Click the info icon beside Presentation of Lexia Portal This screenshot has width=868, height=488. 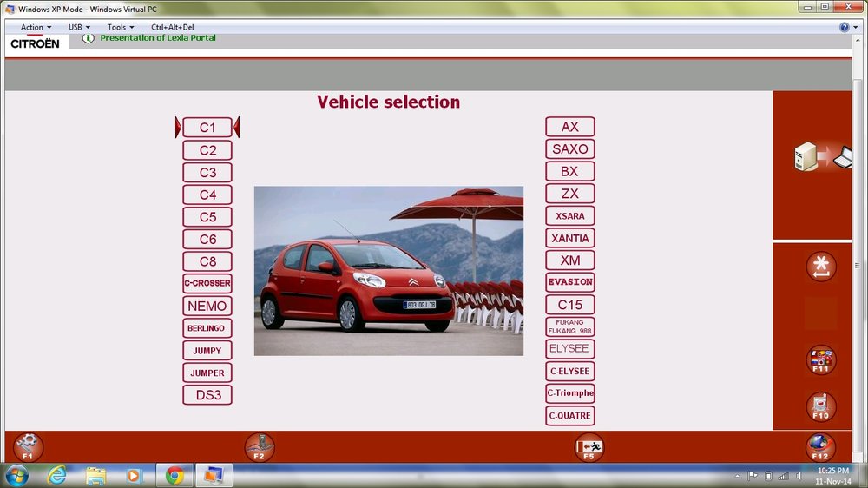[88, 37]
